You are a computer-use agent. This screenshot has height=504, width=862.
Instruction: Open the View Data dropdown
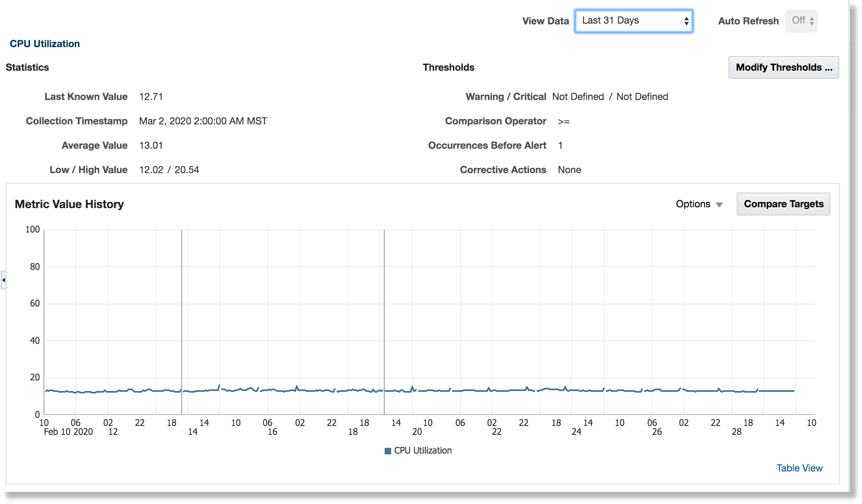(x=633, y=21)
